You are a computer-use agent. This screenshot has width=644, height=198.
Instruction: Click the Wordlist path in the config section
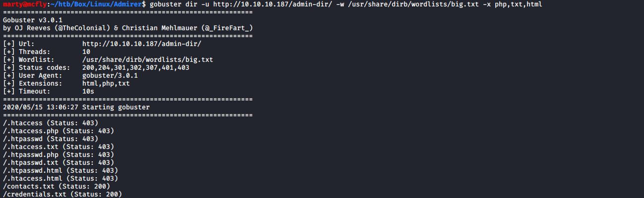(x=148, y=59)
